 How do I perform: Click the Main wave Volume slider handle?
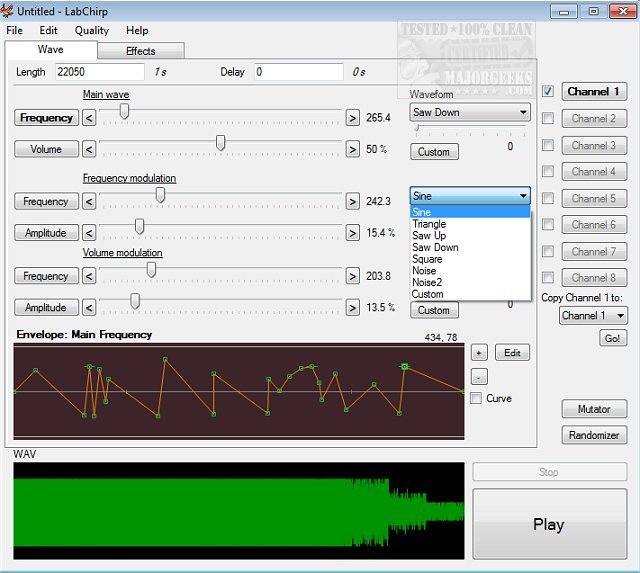[x=220, y=143]
